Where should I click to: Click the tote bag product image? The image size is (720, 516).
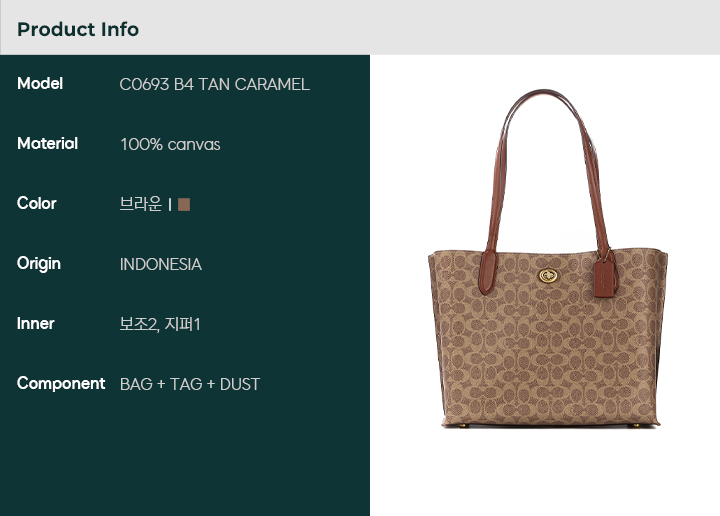point(547,258)
